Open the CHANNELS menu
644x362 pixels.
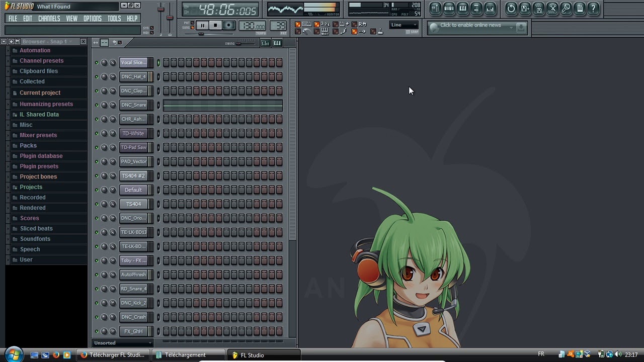pos(49,19)
